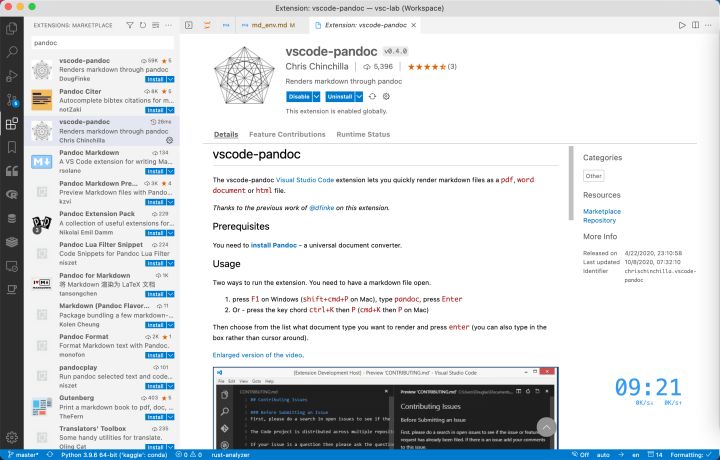Click the details page vertical scrollbar
Screen dimensions: 720x460
tap(571, 183)
